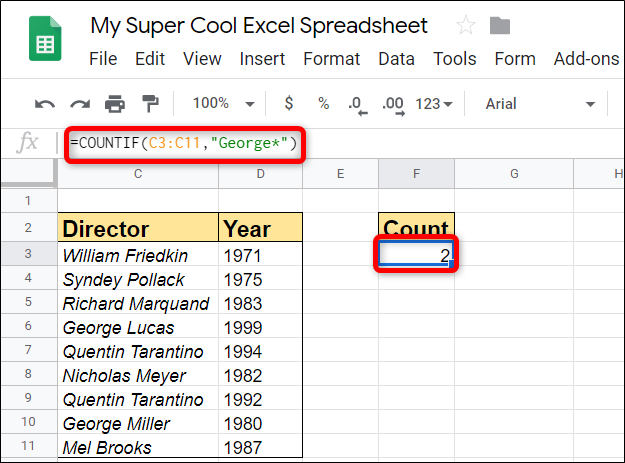625x463 pixels.
Task: Star this spreadsheet
Action: (466, 26)
